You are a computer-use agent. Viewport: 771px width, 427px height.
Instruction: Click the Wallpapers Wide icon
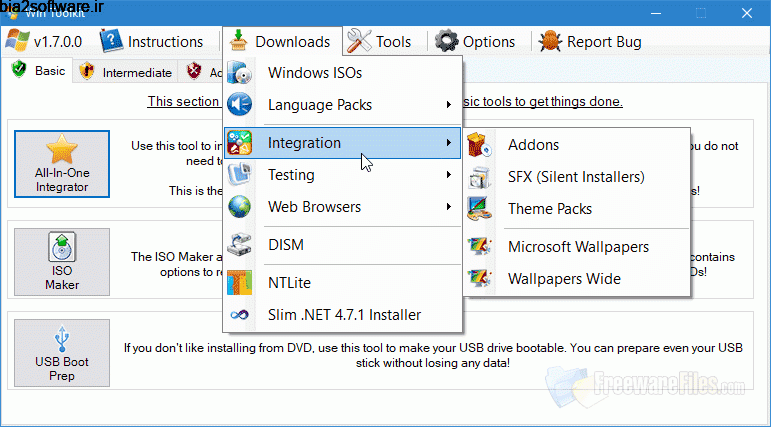[479, 278]
